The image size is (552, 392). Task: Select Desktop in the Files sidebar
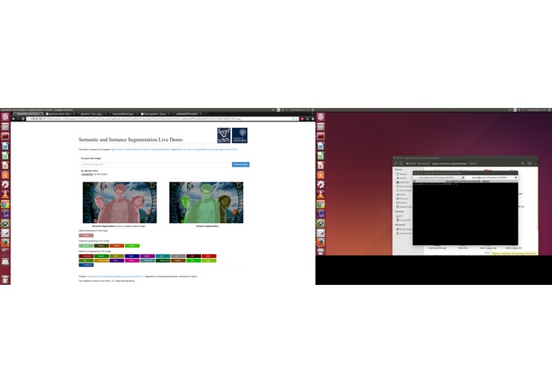point(403,183)
